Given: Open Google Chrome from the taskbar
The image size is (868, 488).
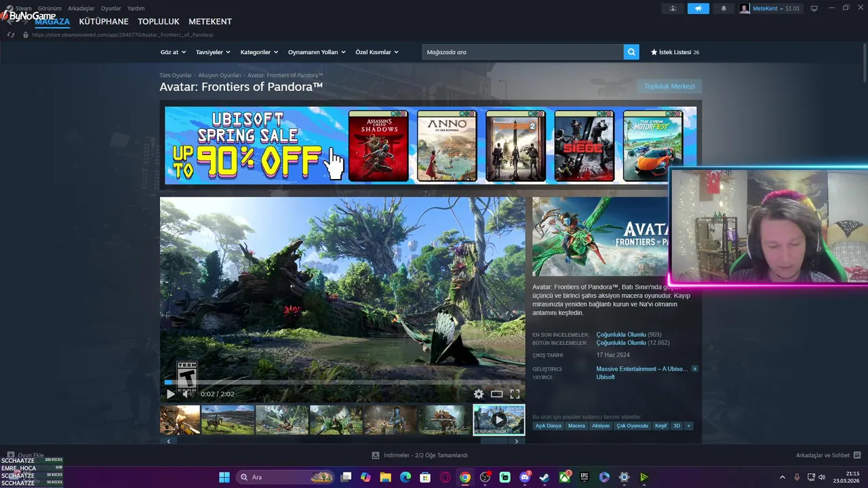Looking at the screenshot, I should 465,477.
